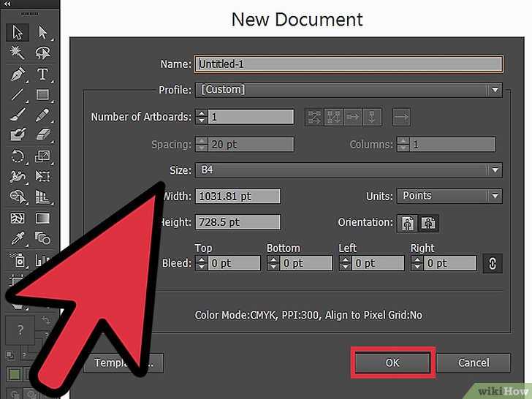This screenshot has height=399, width=532.
Task: Click the OK button
Action: [x=392, y=362]
